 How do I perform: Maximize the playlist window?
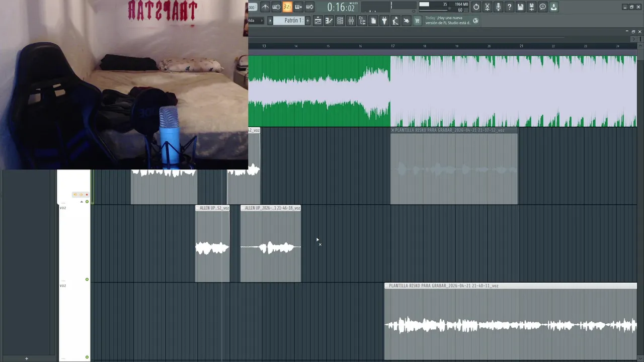coord(633,32)
